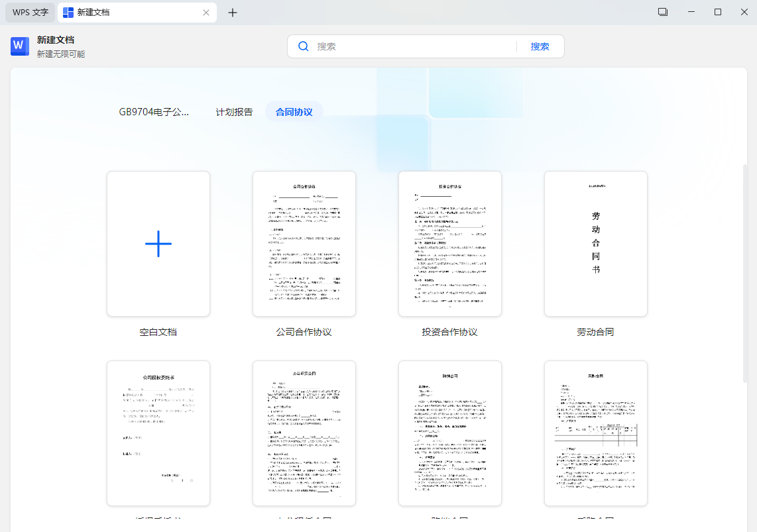Switch to the 计划报告 category tab
The height and width of the screenshot is (532, 757).
(x=234, y=111)
